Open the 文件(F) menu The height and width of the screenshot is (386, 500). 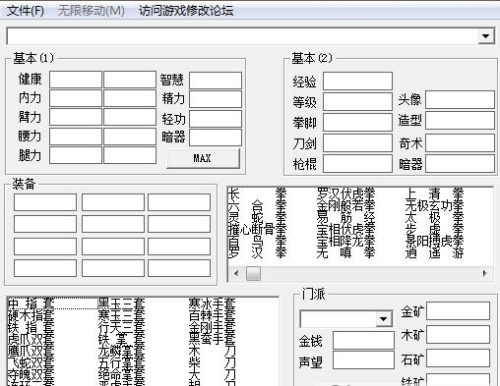click(x=26, y=11)
